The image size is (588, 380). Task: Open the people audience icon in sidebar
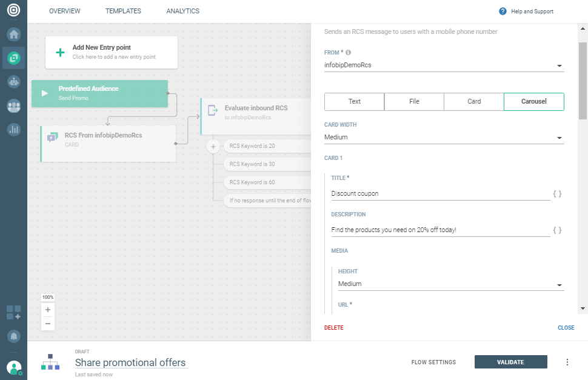tap(13, 105)
